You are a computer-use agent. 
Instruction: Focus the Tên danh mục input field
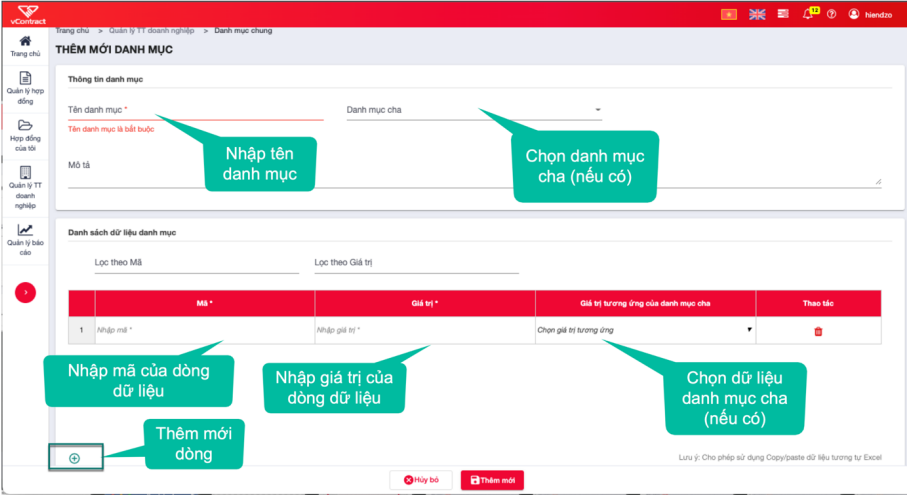196,110
